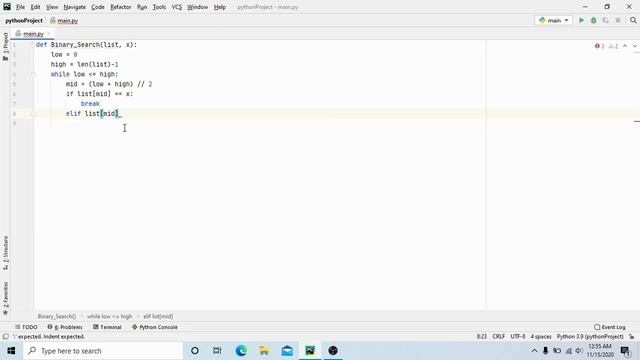640x360 pixels.
Task: Open PyCharm from the Windows taskbar
Action: tap(310, 351)
